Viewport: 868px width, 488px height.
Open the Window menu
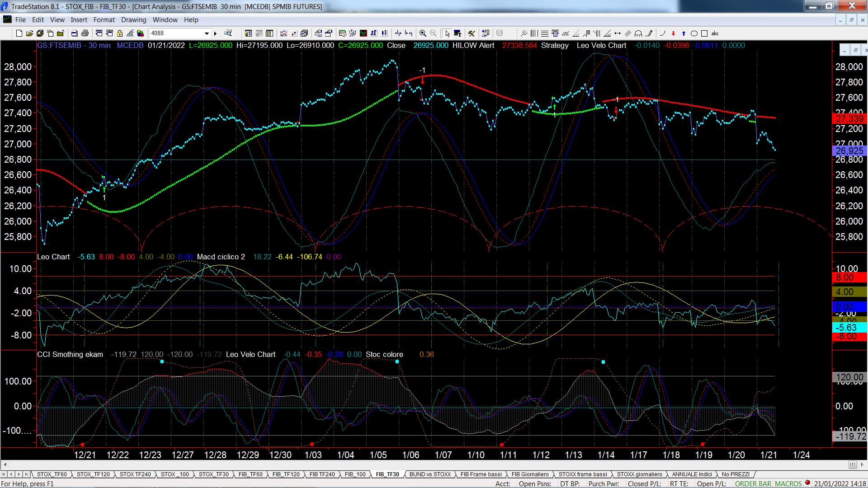tap(165, 20)
